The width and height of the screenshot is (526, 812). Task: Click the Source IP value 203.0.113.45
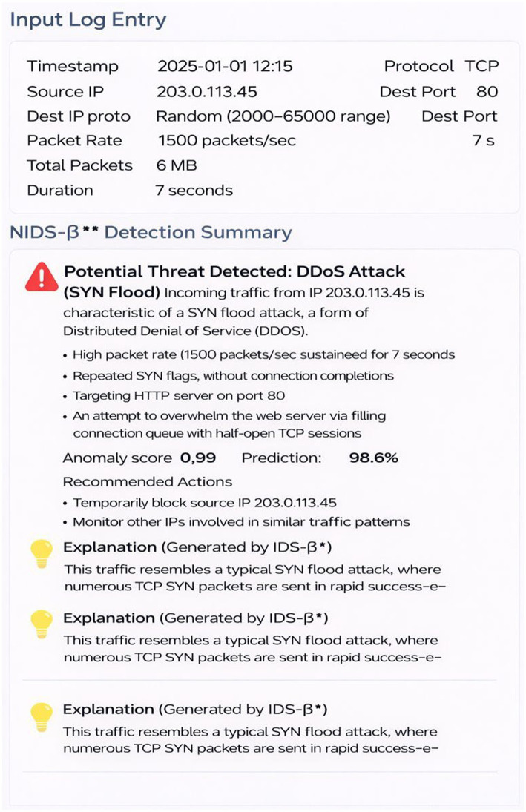click(207, 92)
